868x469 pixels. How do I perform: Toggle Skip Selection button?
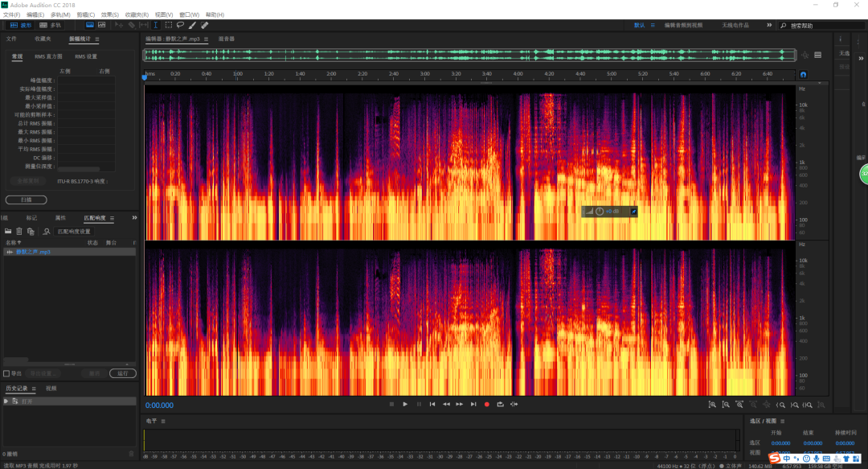(x=514, y=404)
